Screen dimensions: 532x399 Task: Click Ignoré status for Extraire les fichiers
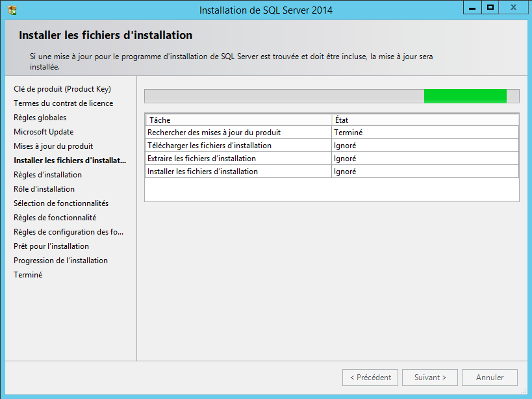pyautogui.click(x=425, y=159)
